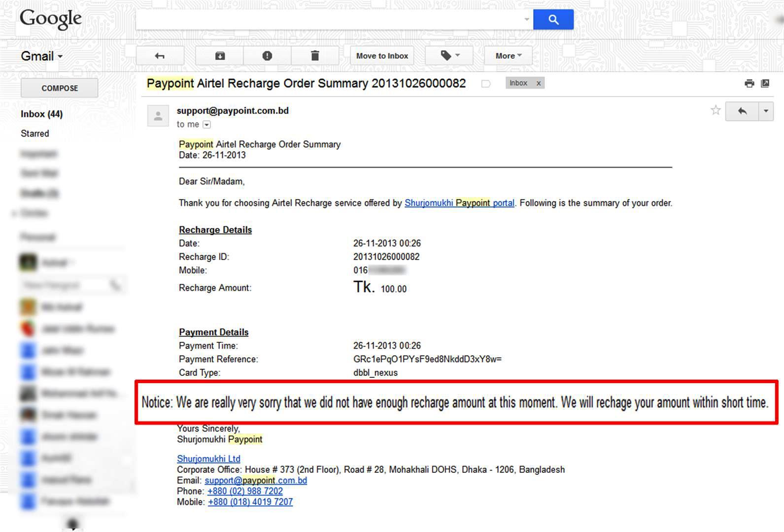The height and width of the screenshot is (532, 784).
Task: Click the Move to Inbox button
Action: 382,56
